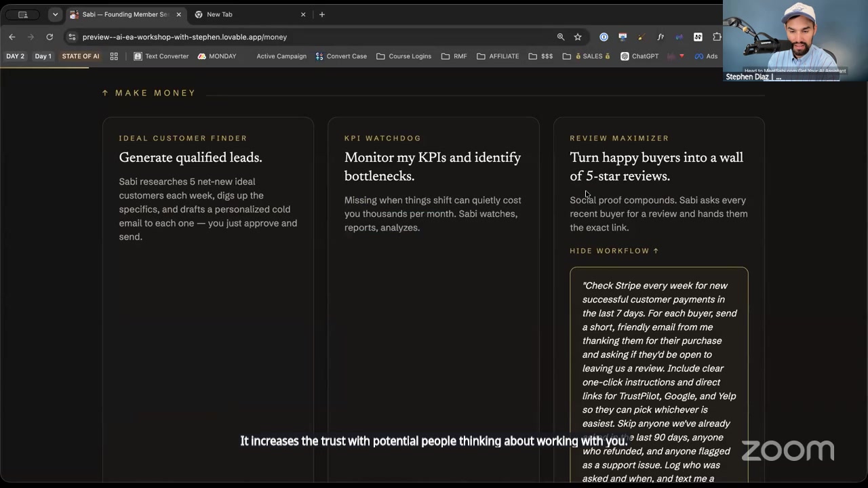The image size is (868, 488).
Task: Reload the current page
Action: [x=50, y=37]
